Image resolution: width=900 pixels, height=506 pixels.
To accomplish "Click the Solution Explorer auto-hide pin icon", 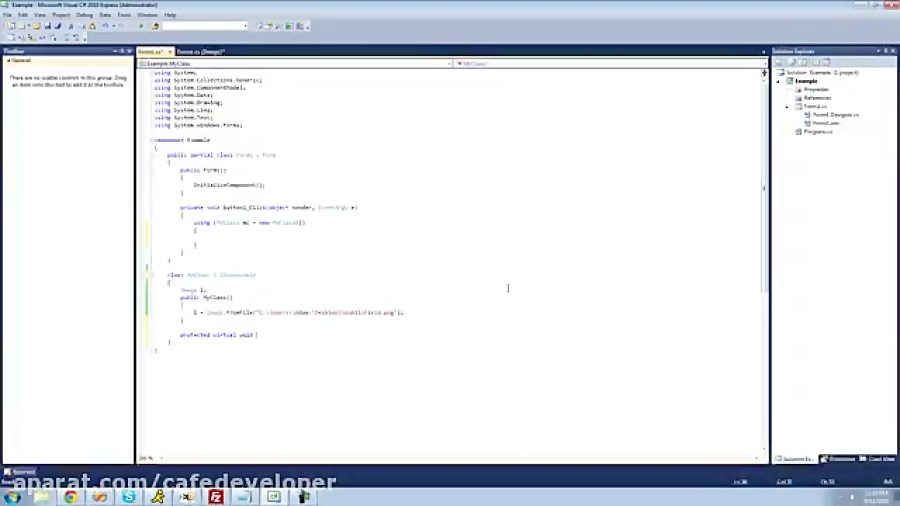I will [886, 51].
